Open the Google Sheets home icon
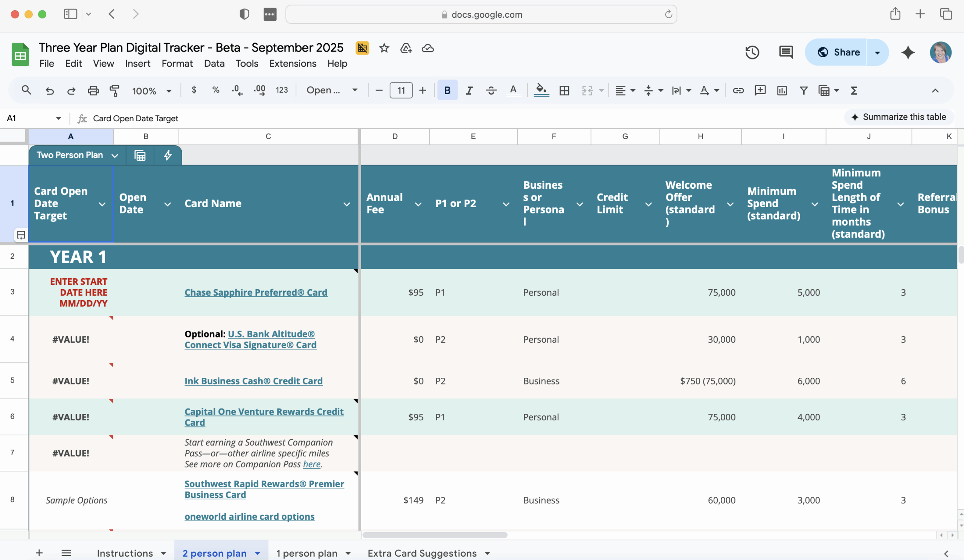The width and height of the screenshot is (964, 560). [x=20, y=54]
